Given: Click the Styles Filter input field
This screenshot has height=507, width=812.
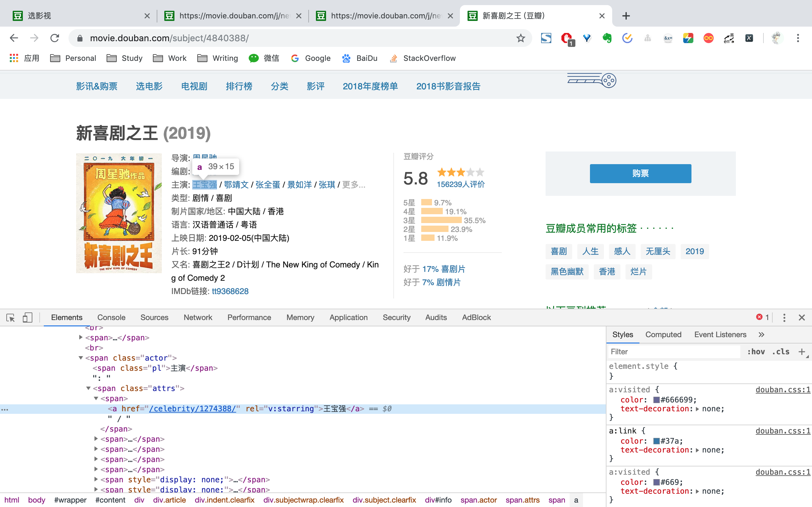Looking at the screenshot, I should coord(674,351).
